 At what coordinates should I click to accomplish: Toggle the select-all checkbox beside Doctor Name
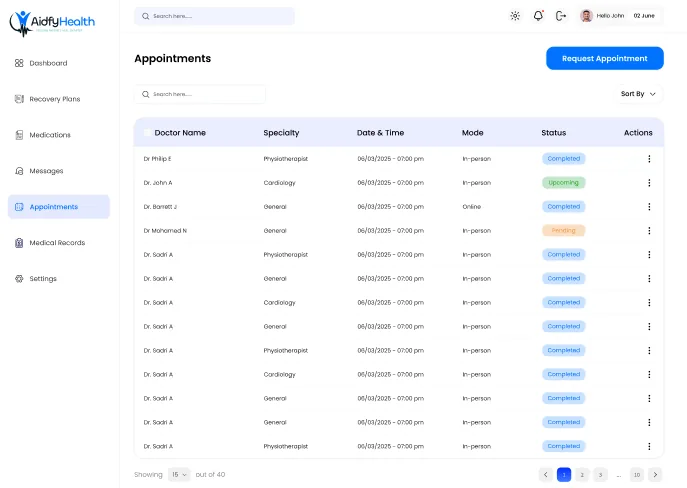[148, 132]
